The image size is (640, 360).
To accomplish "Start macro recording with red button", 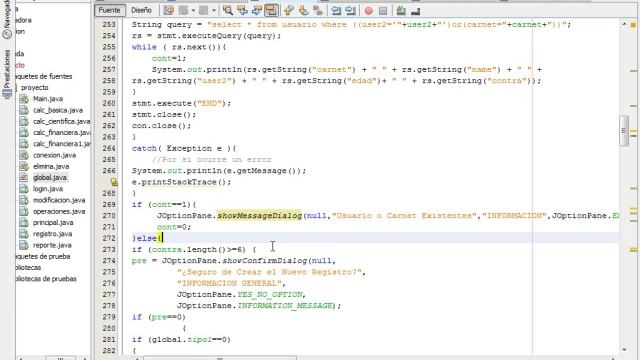I will point(369,11).
